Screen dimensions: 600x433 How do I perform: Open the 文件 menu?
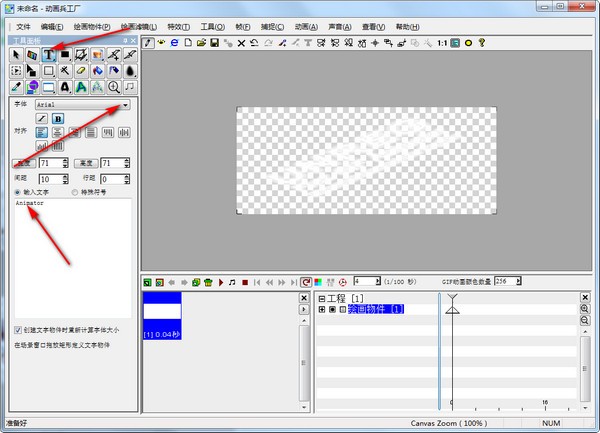pyautogui.click(x=24, y=26)
